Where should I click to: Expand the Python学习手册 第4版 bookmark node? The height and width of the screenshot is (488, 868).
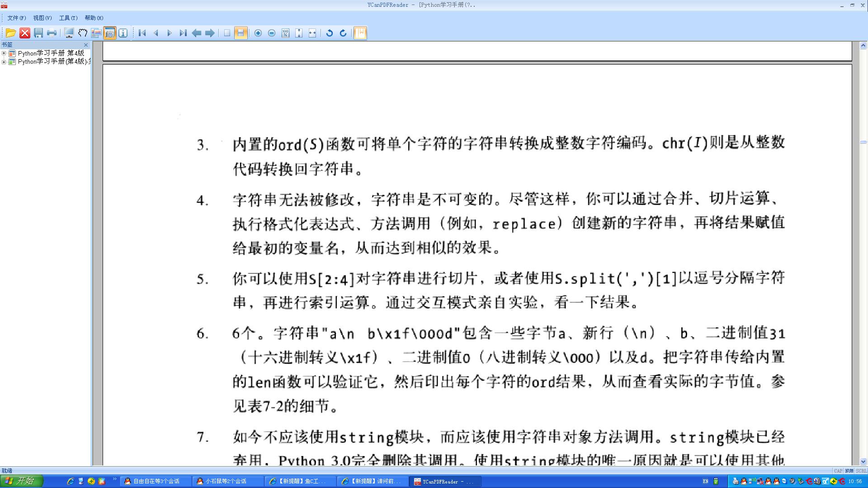(x=4, y=53)
